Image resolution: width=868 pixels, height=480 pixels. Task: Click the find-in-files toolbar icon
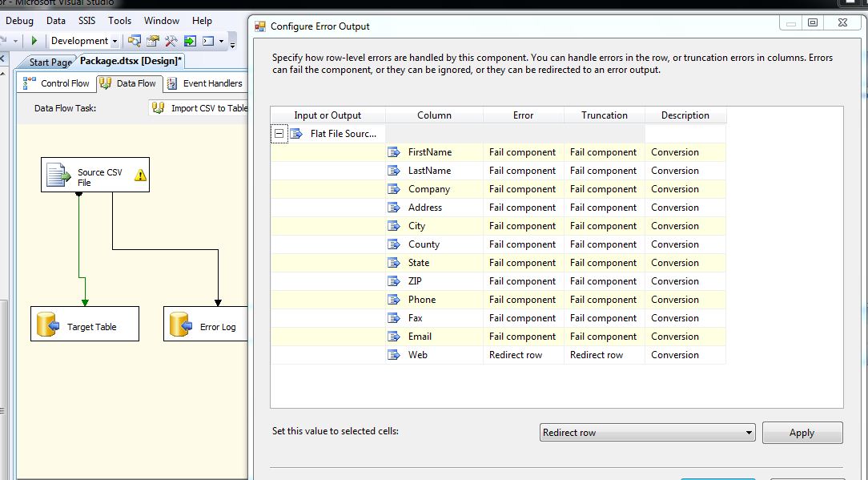(x=135, y=41)
